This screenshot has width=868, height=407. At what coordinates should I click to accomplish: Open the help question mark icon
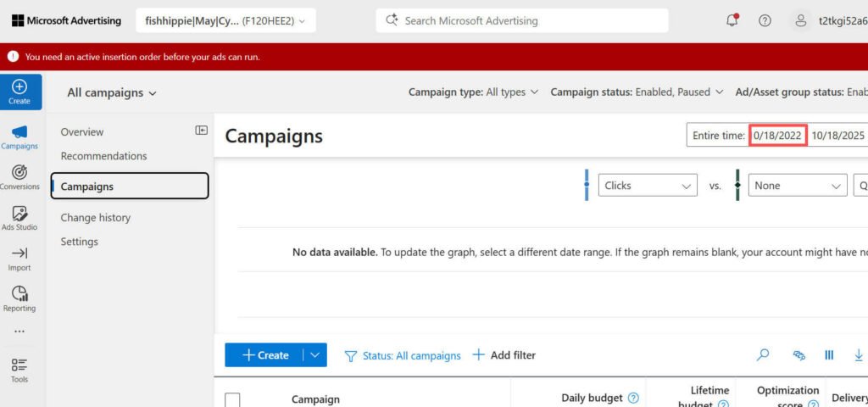(x=765, y=21)
